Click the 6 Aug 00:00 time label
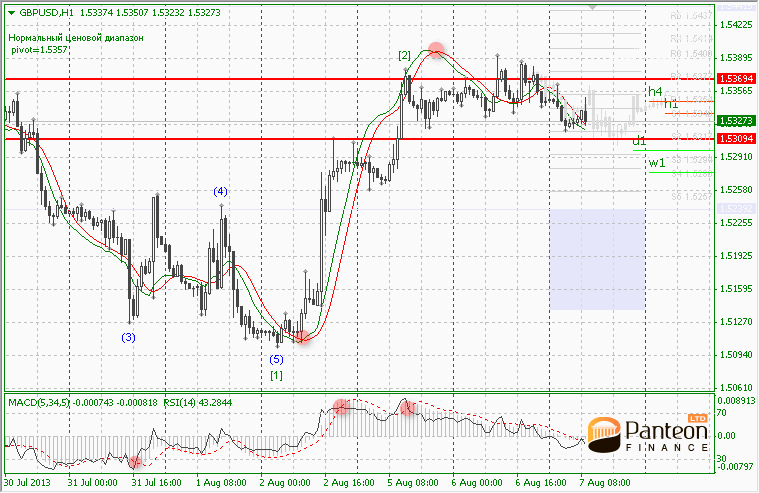 (477, 483)
